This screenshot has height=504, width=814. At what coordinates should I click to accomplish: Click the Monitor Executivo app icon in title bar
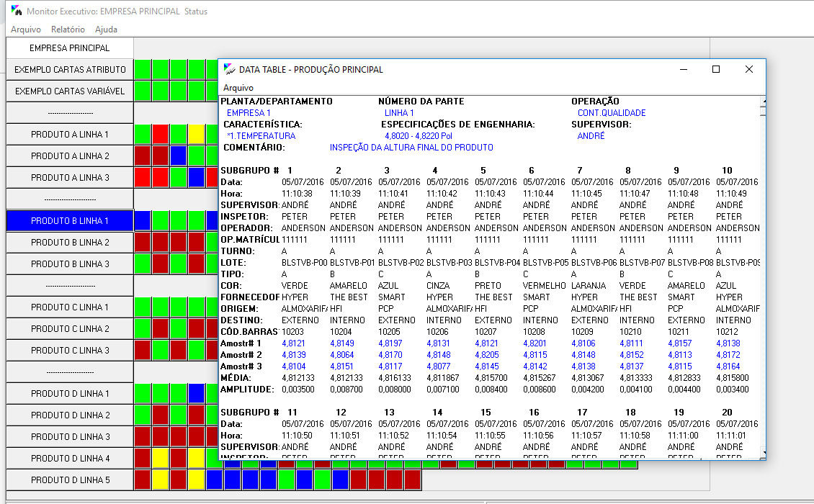(17, 11)
